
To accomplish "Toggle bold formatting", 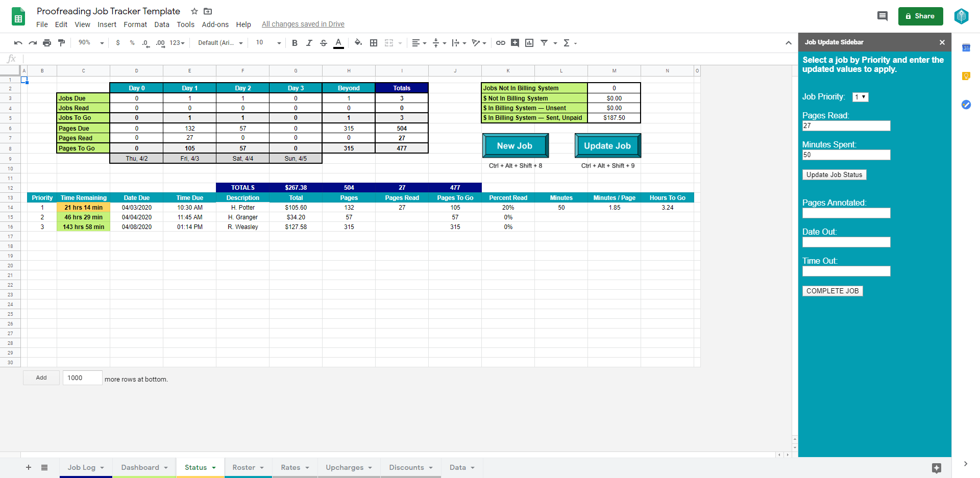I will (x=295, y=43).
